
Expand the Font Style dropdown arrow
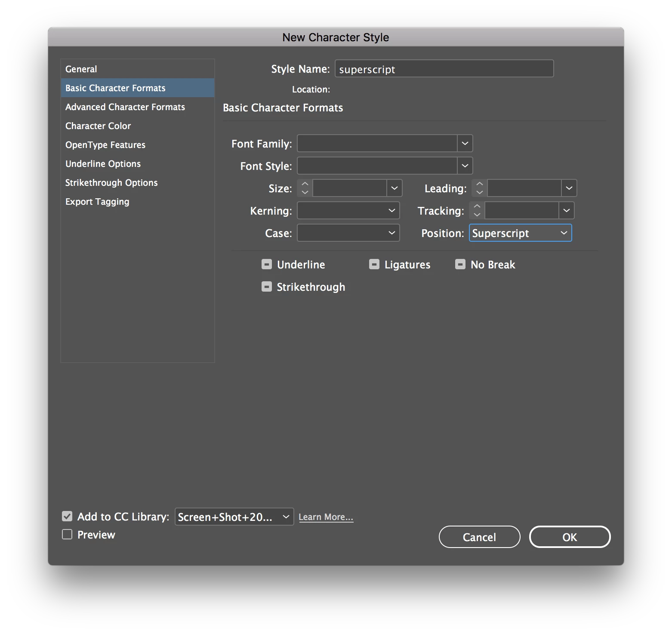pyautogui.click(x=465, y=166)
